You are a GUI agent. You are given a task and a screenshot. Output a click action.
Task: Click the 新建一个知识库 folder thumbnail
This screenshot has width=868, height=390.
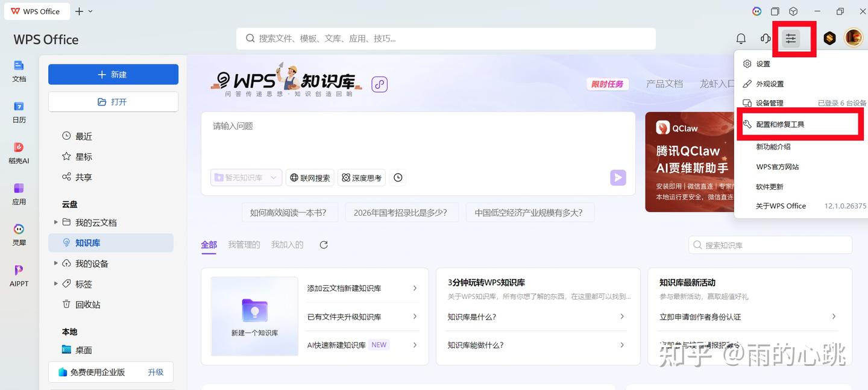(x=254, y=316)
